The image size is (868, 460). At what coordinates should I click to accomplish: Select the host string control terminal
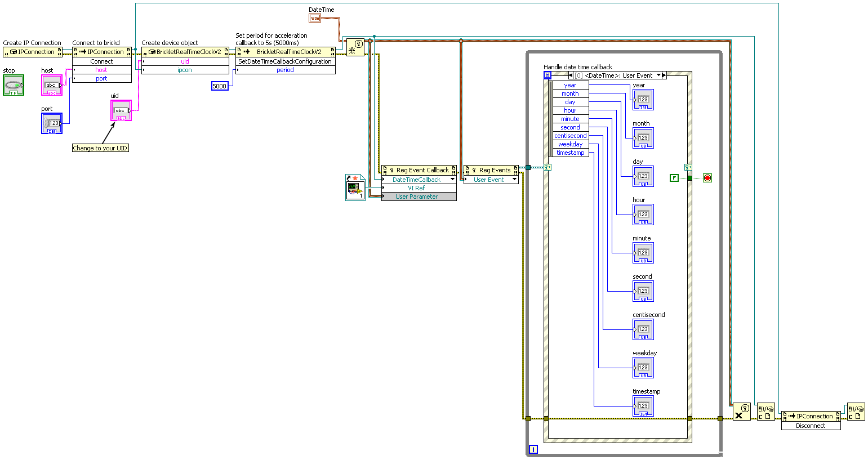[52, 85]
